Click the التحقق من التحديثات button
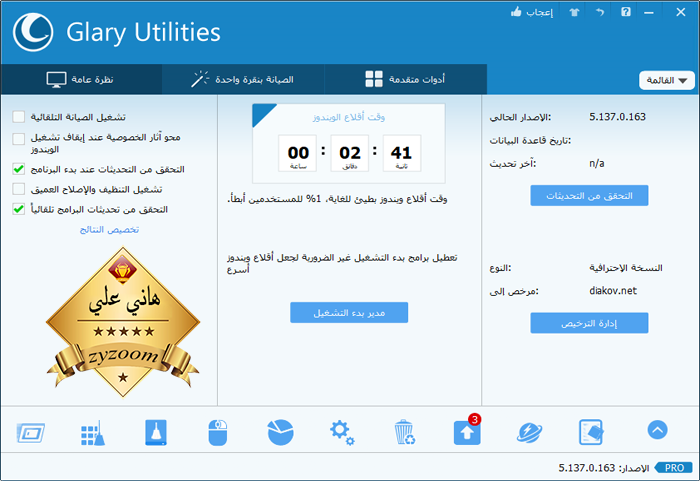The height and width of the screenshot is (481, 700). click(589, 196)
